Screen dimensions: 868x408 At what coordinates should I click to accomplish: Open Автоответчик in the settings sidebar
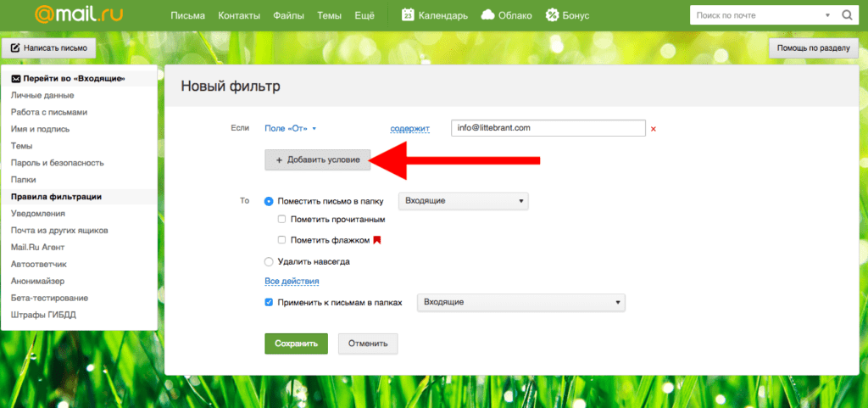pos(40,264)
